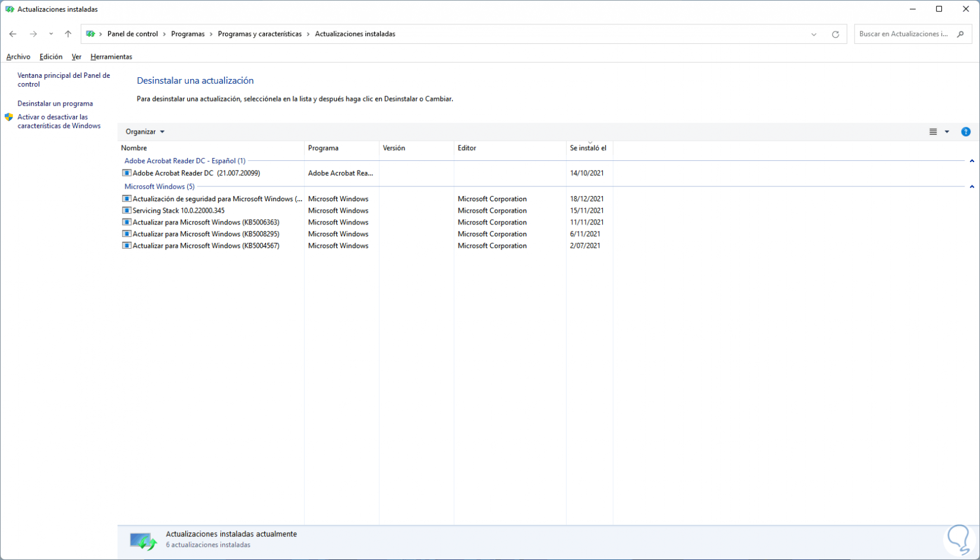Click the 14/10/2021 install date

click(587, 173)
